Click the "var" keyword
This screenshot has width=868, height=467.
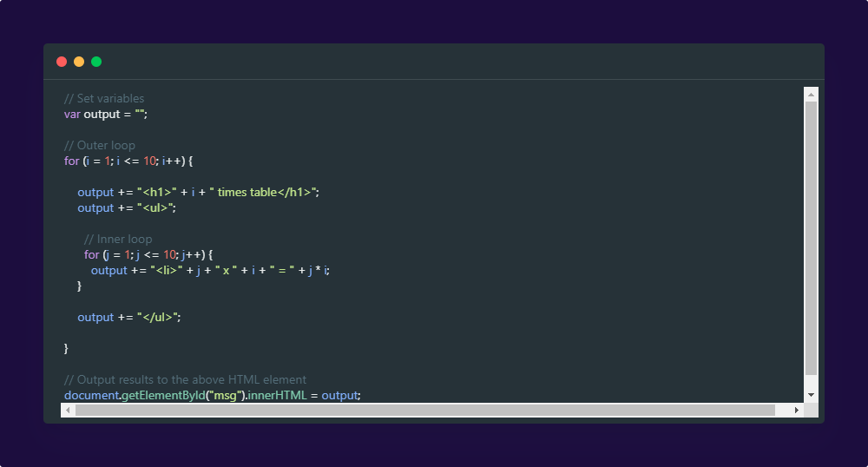[72, 115]
